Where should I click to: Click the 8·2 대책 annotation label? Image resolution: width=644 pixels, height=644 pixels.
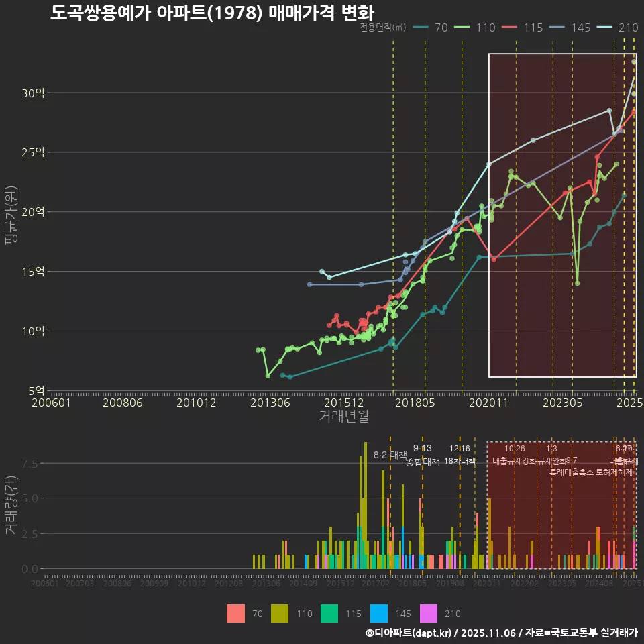point(390,455)
